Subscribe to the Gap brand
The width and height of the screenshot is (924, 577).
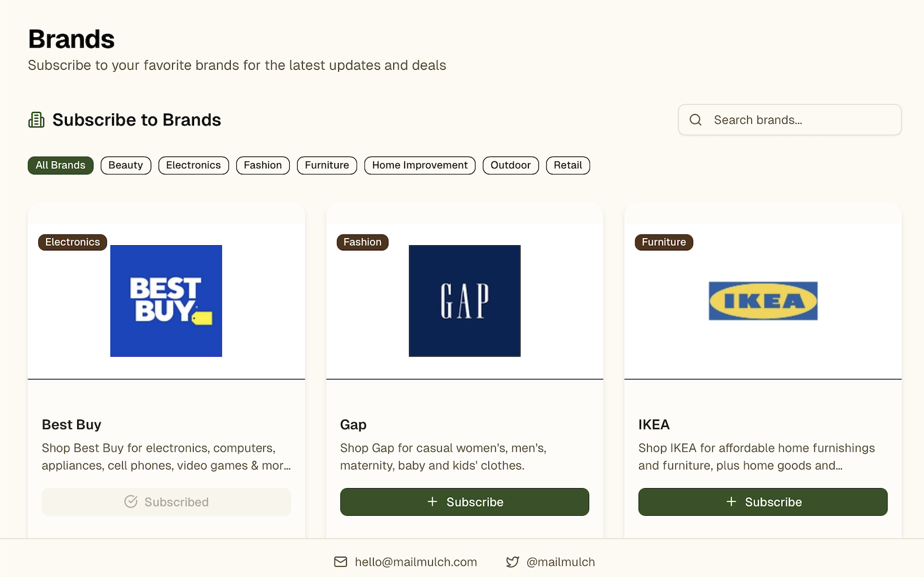(464, 502)
